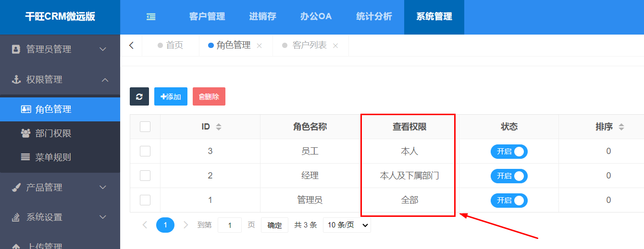Click the sidebar collapse menu icon

click(151, 17)
